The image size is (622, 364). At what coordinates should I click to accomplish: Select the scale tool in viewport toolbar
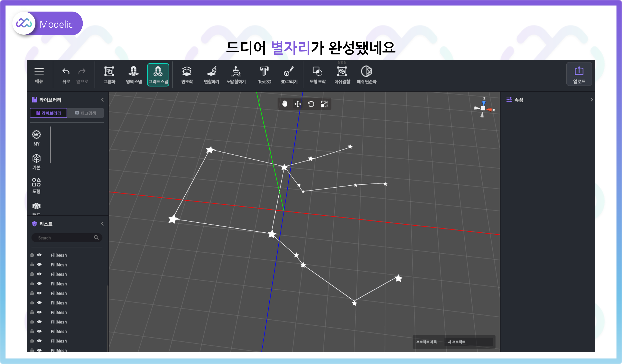pos(324,104)
